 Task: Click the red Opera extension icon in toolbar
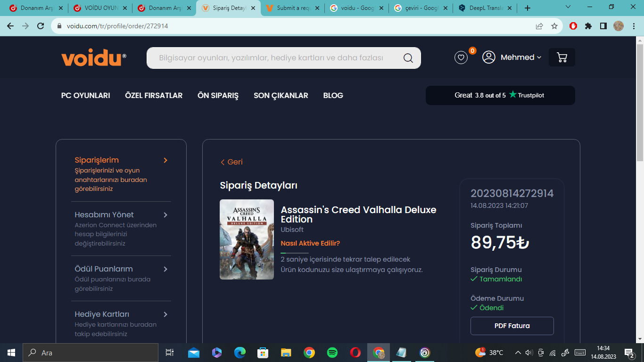[x=573, y=26]
